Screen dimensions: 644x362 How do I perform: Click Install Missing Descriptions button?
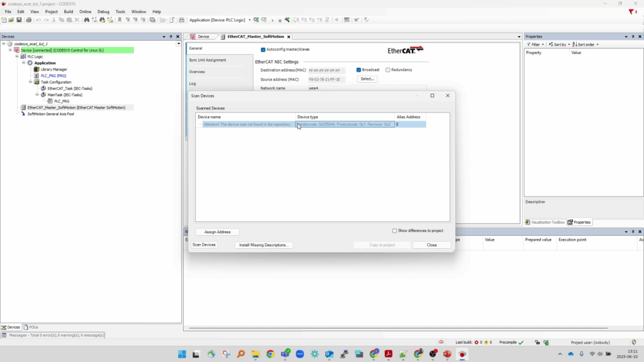(x=264, y=245)
